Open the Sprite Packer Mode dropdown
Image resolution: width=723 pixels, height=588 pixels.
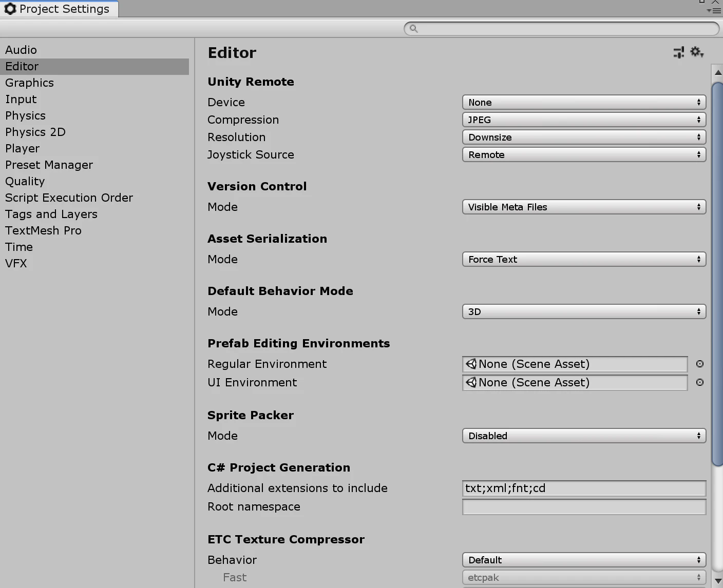pos(584,436)
